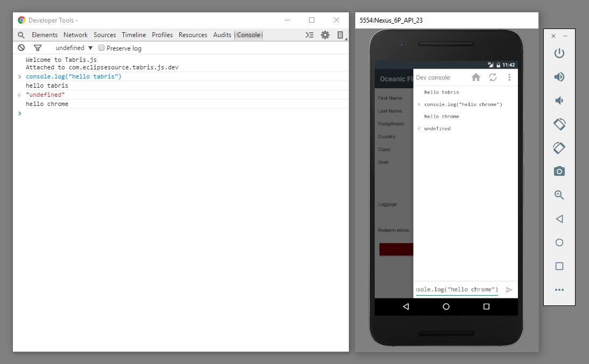
Task: Click the "undefined" result line in DevTools
Action: coord(45,95)
